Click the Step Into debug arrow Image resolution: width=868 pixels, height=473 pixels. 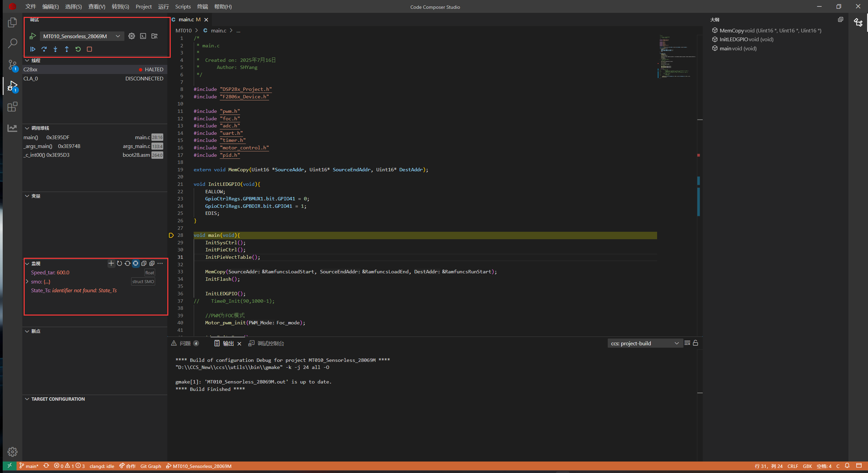coord(55,49)
